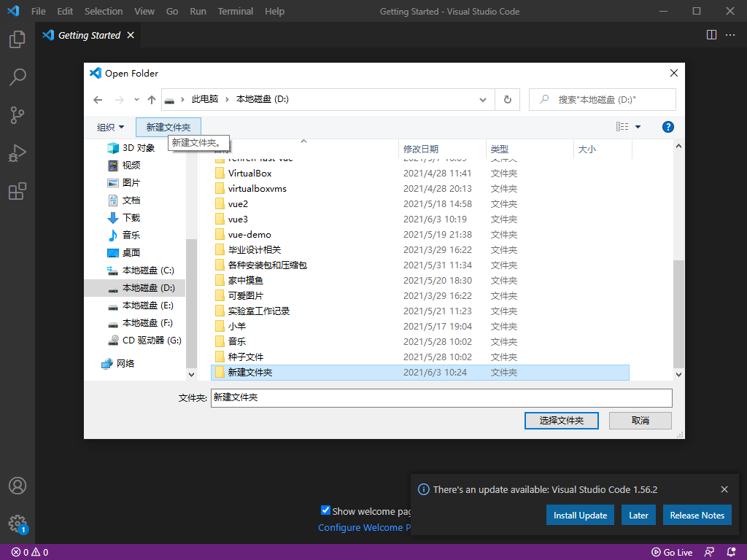This screenshot has height=560, width=747.
Task: Go up one folder level arrow
Action: coord(152,99)
